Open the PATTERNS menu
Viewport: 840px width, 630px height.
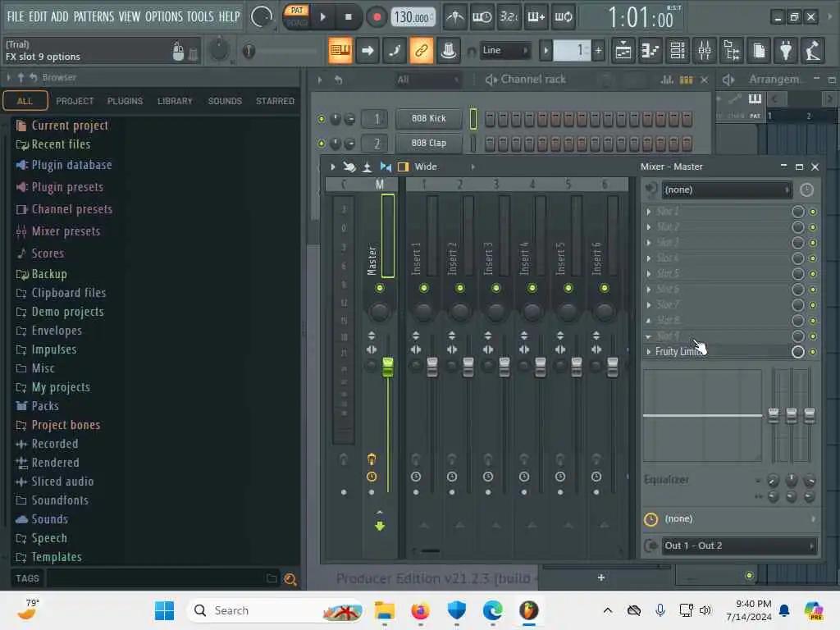tap(94, 16)
